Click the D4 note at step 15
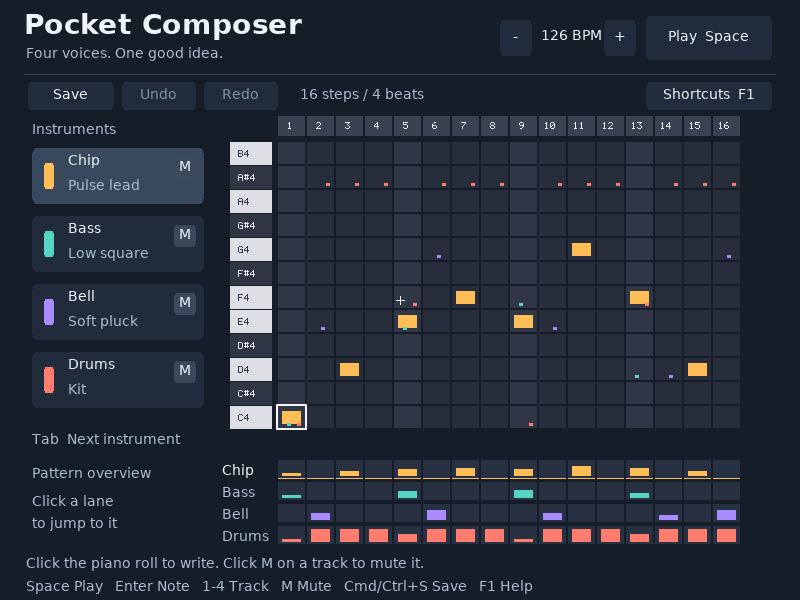800x600 pixels. coord(697,369)
